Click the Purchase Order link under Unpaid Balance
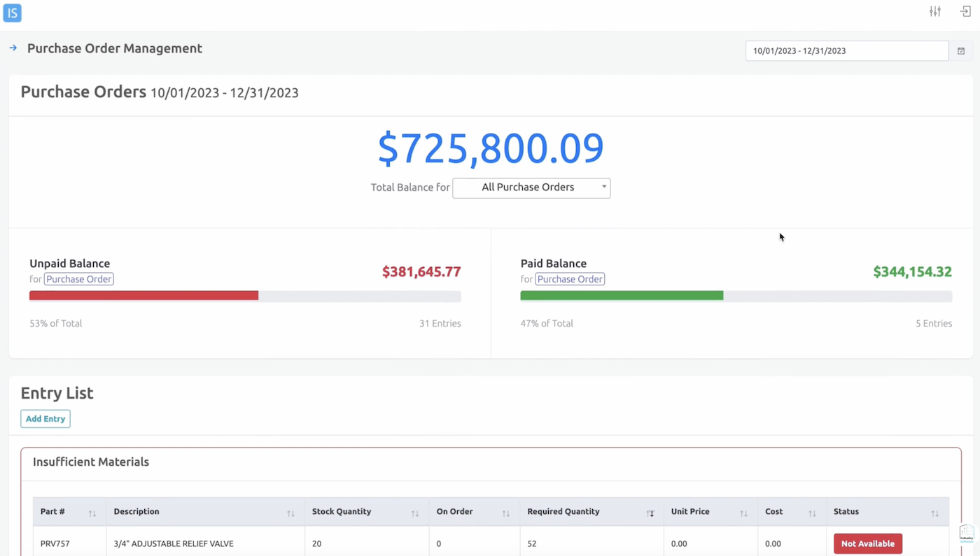 coord(78,278)
